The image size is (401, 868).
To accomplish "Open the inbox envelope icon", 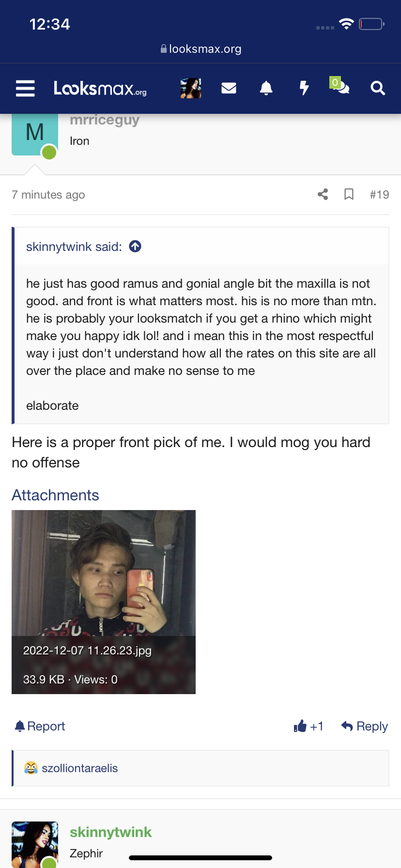I will pos(229,88).
